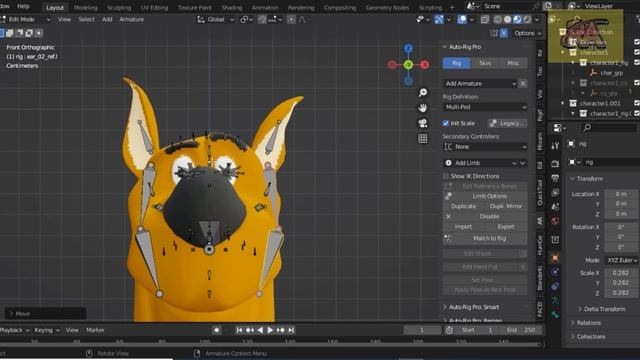The height and width of the screenshot is (360, 640).
Task: Click the timeline play forward button
Action: [x=270, y=330]
